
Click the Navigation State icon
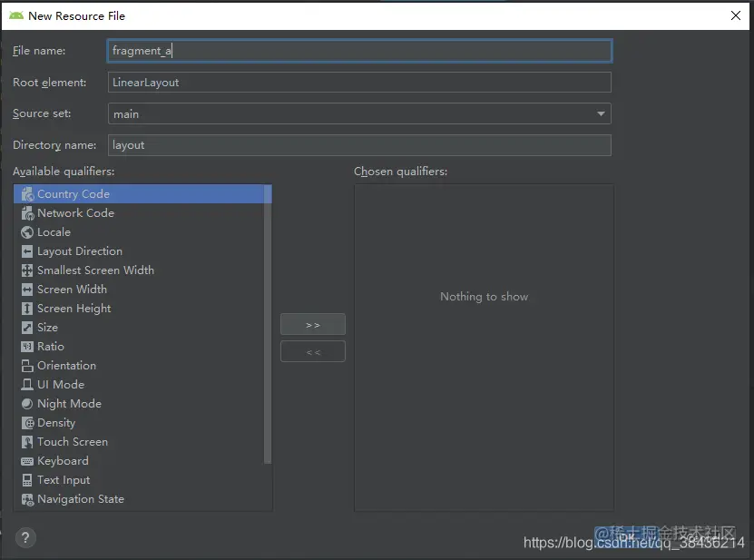tap(27, 499)
